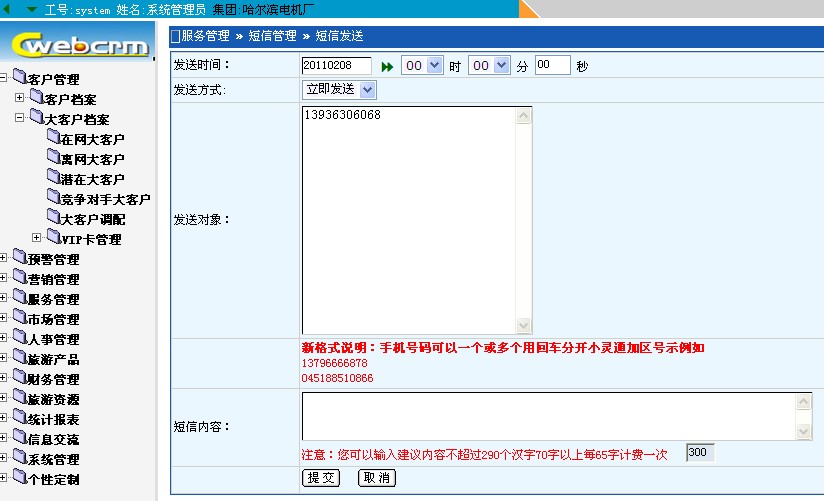Click the webcrm logo
This screenshot has height=501, width=824.
(x=78, y=44)
